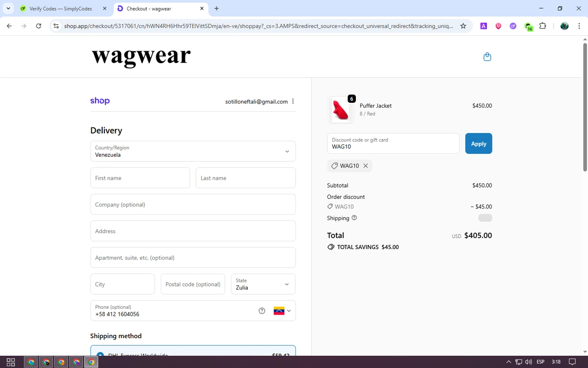Click the Address field
Screen dimensions: 588x368
(193, 231)
